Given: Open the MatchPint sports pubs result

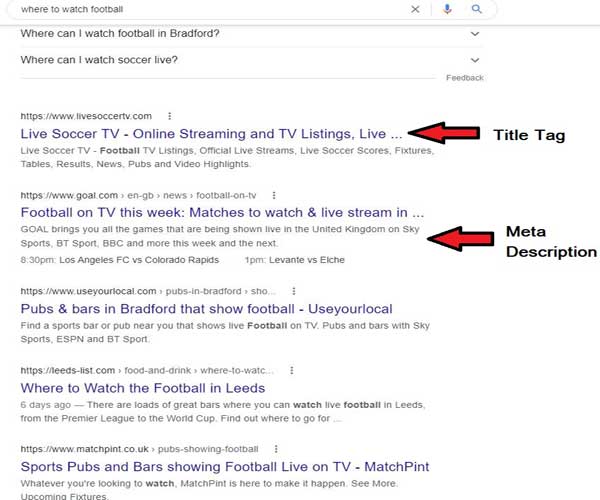Looking at the screenshot, I should 225,467.
